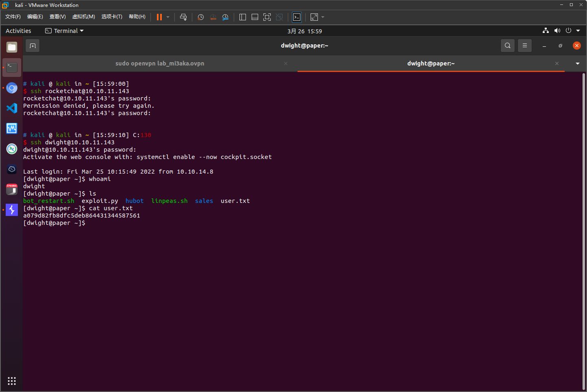Open the terminal hamburger menu

coord(524,46)
